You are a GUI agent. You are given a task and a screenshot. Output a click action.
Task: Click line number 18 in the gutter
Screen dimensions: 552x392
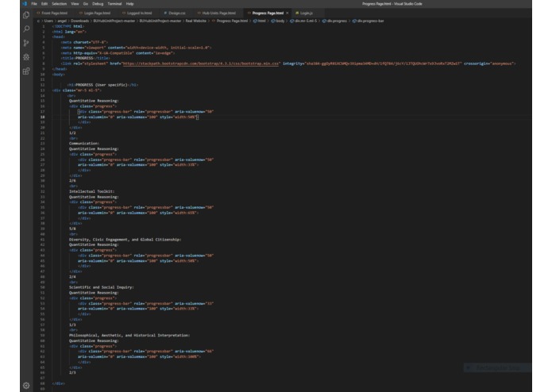[43, 117]
